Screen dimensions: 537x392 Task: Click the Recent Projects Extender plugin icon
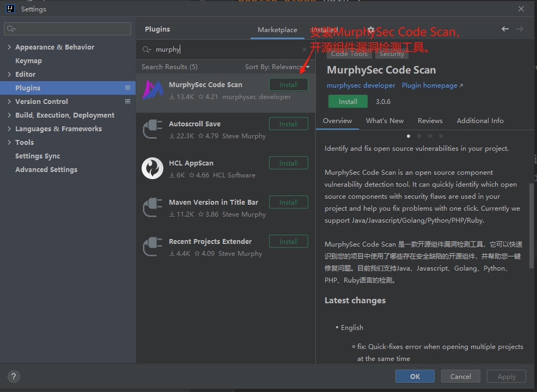tap(152, 247)
